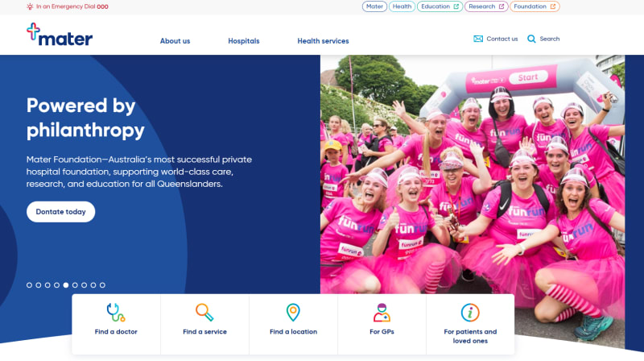
Task: Open the Find a location link
Action: click(293, 331)
